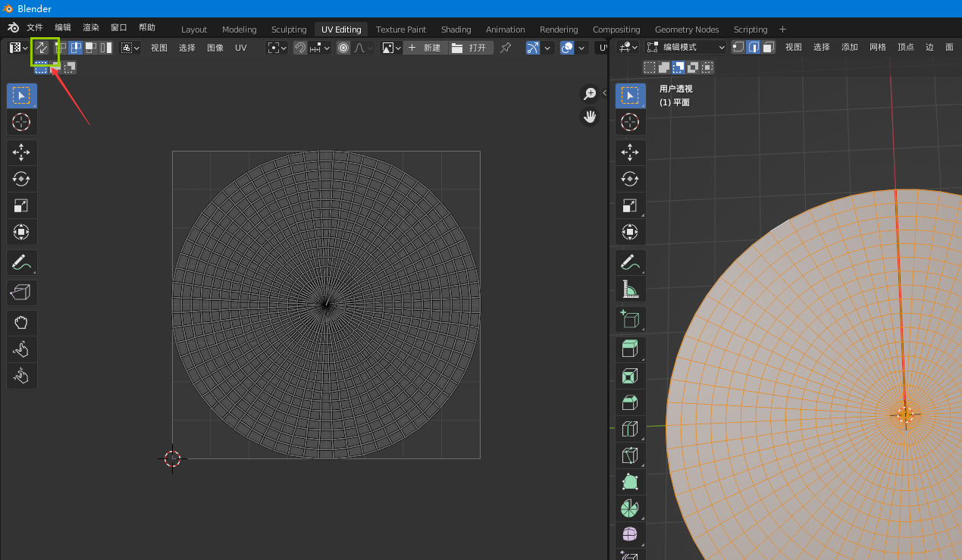
Task: Select Transform tool in UV editor
Action: coord(21,232)
